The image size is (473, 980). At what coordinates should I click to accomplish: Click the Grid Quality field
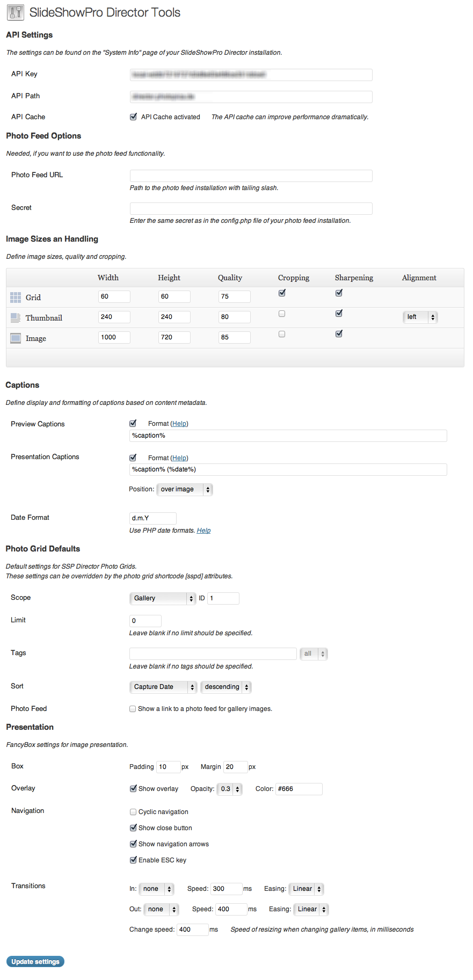pyautogui.click(x=235, y=296)
